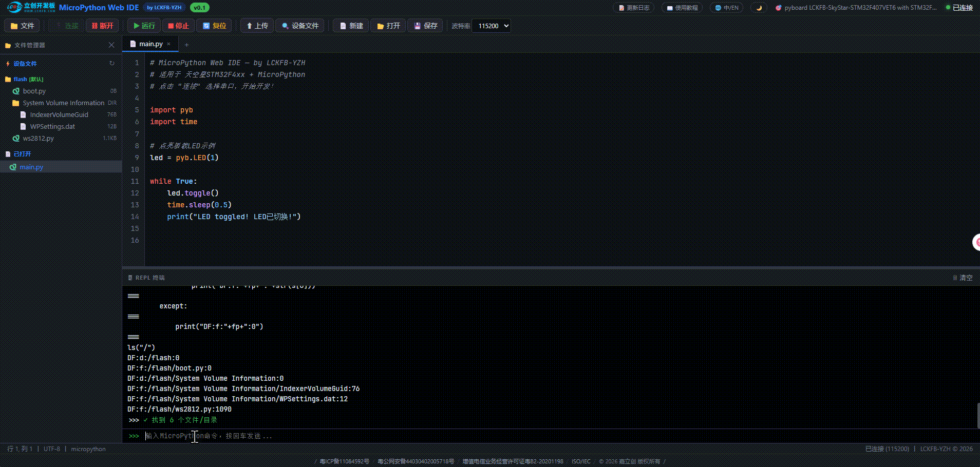
Task: Stop execution using the 停止 button
Action: (178, 26)
